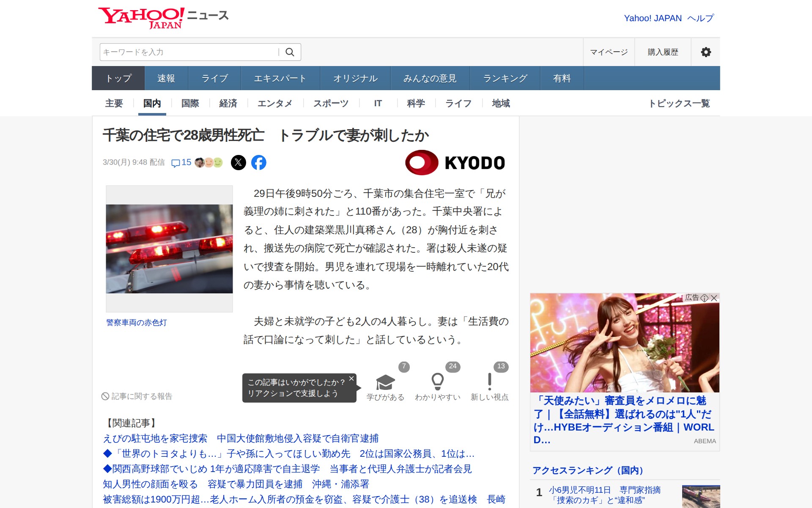This screenshot has height=508, width=812.
Task: Switch to the 国際 news tab
Action: pos(189,103)
